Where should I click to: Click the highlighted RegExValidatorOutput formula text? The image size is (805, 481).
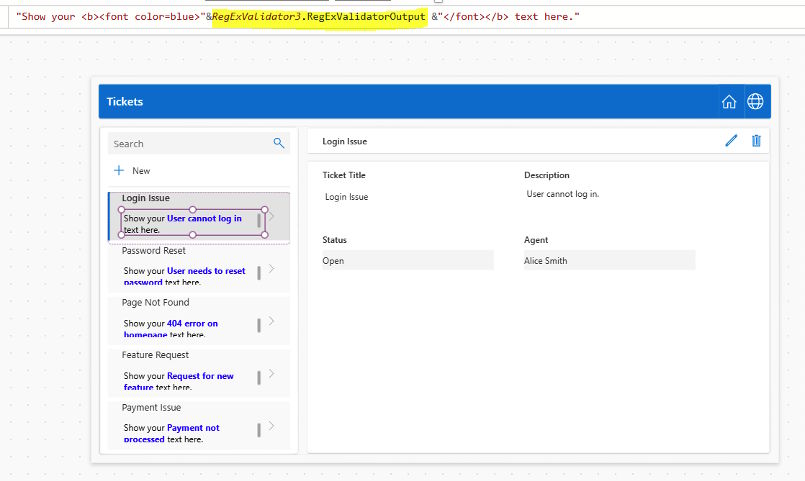click(x=319, y=17)
